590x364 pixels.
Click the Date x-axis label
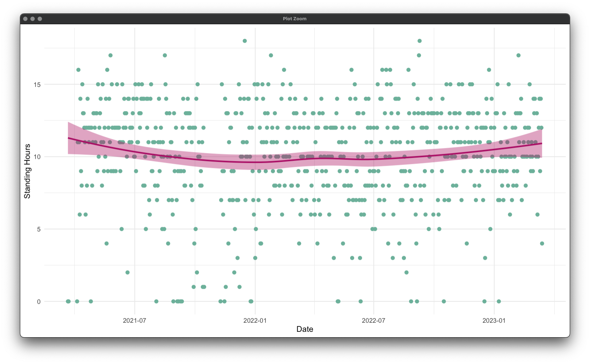305,329
